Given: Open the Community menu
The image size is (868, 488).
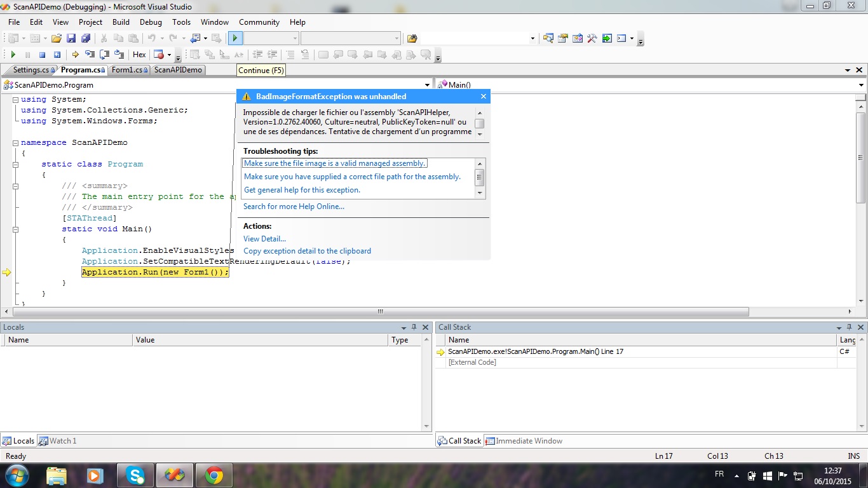Looking at the screenshot, I should click(x=259, y=22).
